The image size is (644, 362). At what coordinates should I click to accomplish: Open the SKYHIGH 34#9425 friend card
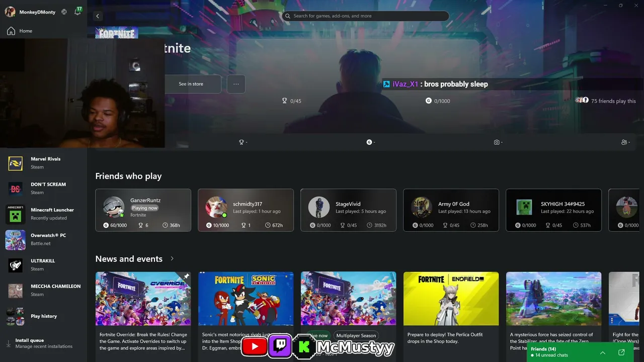(554, 210)
